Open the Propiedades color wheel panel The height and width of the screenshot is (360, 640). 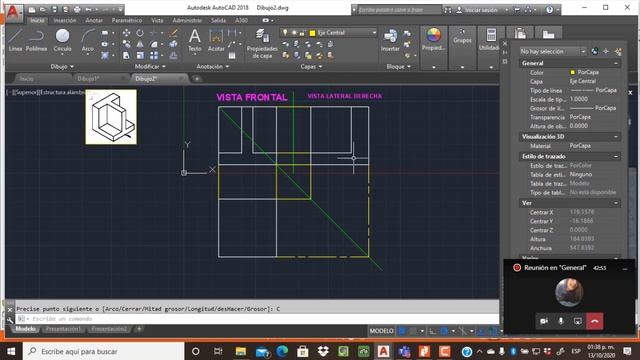[x=433, y=39]
